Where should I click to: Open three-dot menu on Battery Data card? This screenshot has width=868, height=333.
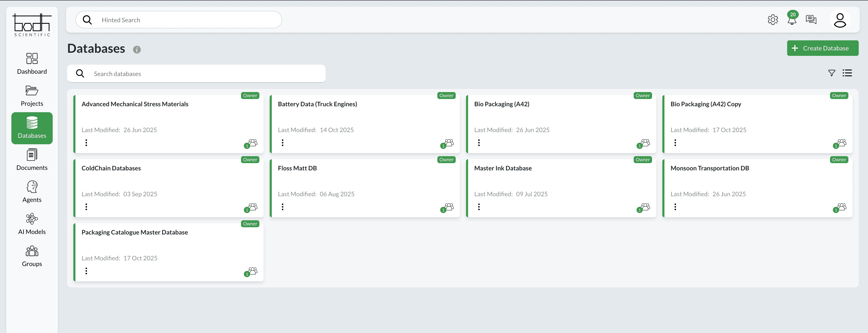[282, 143]
